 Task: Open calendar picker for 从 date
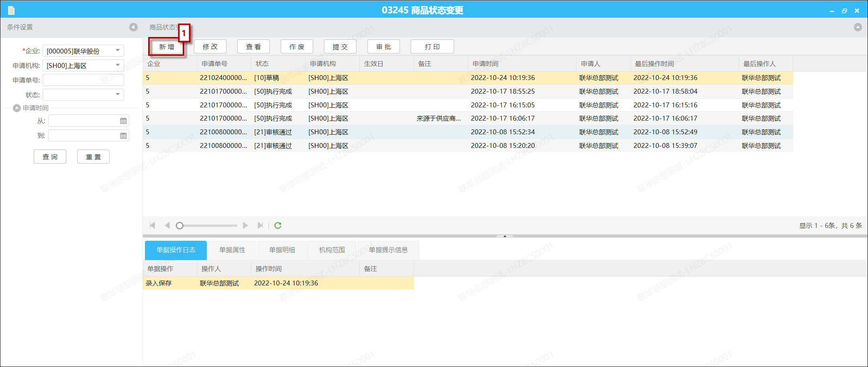pos(123,121)
